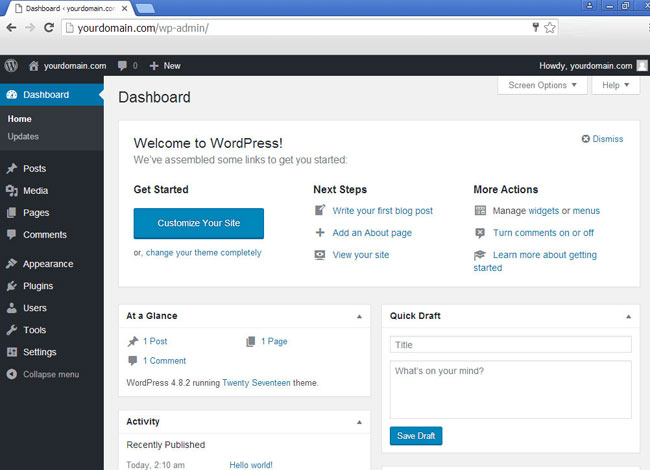Click the menus link in More Actions
Image resolution: width=650 pixels, height=470 pixels.
[x=586, y=211]
